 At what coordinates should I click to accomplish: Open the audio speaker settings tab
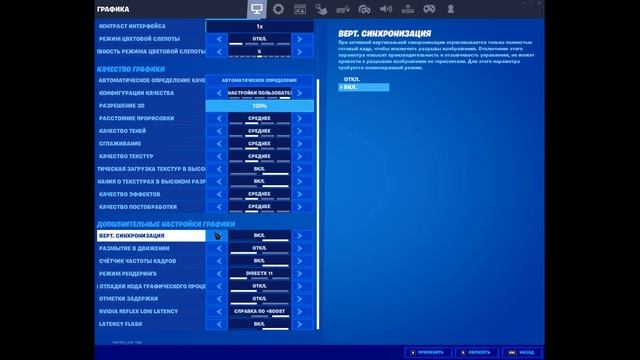tap(386, 9)
